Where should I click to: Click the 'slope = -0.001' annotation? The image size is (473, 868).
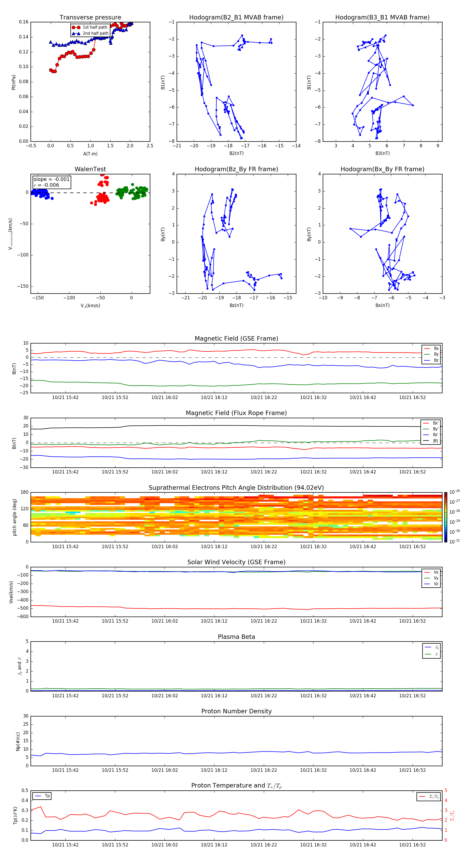[x=52, y=179]
